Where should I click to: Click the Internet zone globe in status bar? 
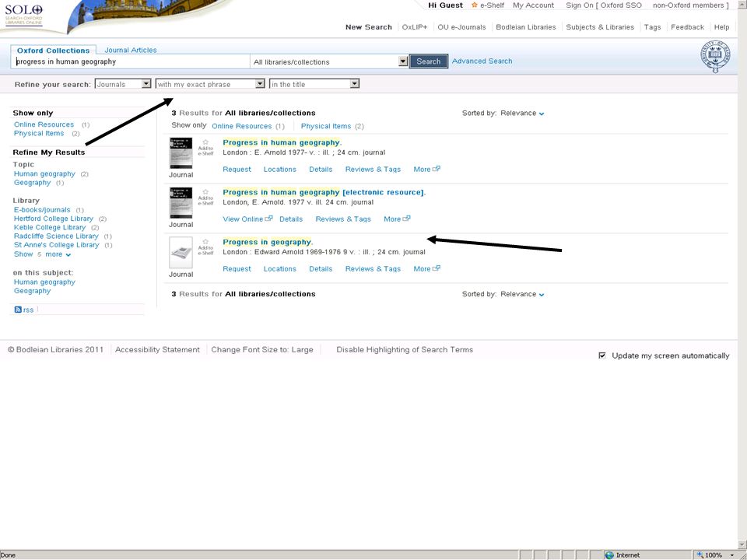[x=608, y=555]
